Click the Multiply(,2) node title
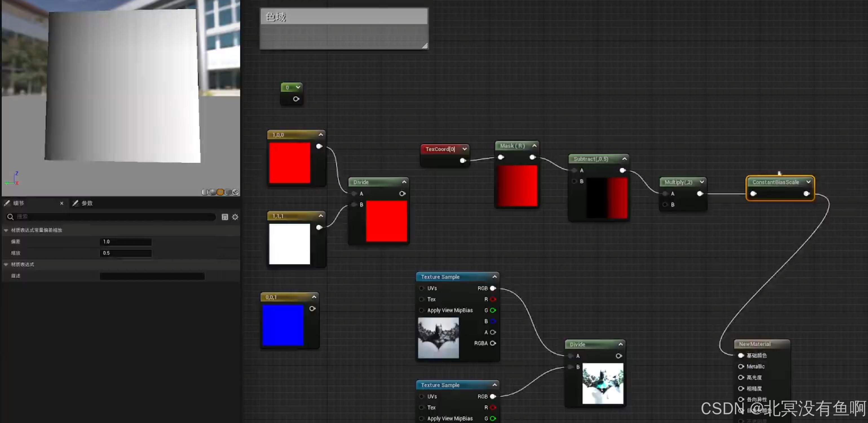868x423 pixels. (x=678, y=182)
